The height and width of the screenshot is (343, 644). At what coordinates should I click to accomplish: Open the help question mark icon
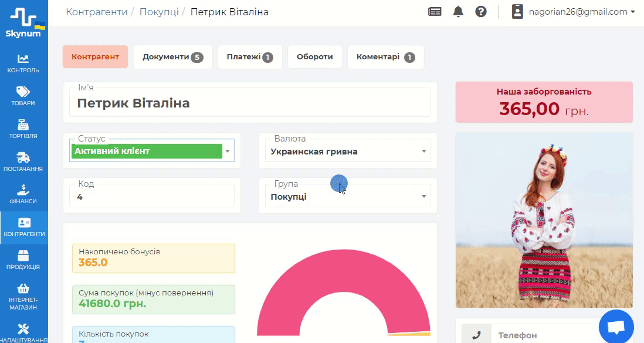pyautogui.click(x=481, y=12)
